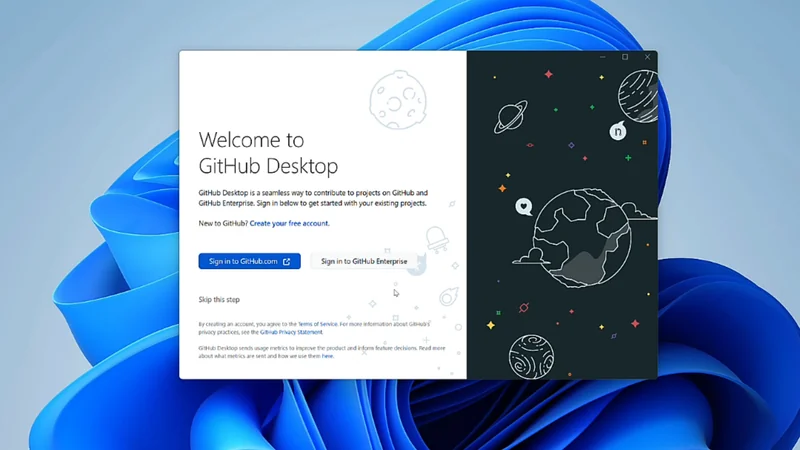Open the Create your free account link
Image resolution: width=800 pixels, height=450 pixels.
tap(289, 223)
